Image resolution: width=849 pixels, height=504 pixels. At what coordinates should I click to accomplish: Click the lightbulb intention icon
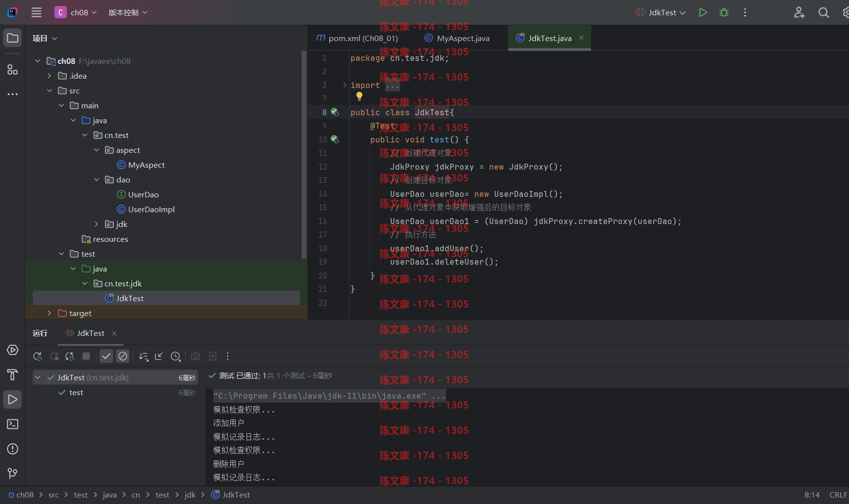(359, 96)
